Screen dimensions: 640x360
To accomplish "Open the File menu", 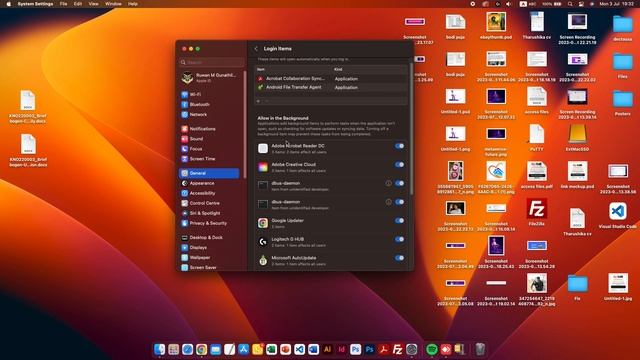I will click(x=63, y=4).
